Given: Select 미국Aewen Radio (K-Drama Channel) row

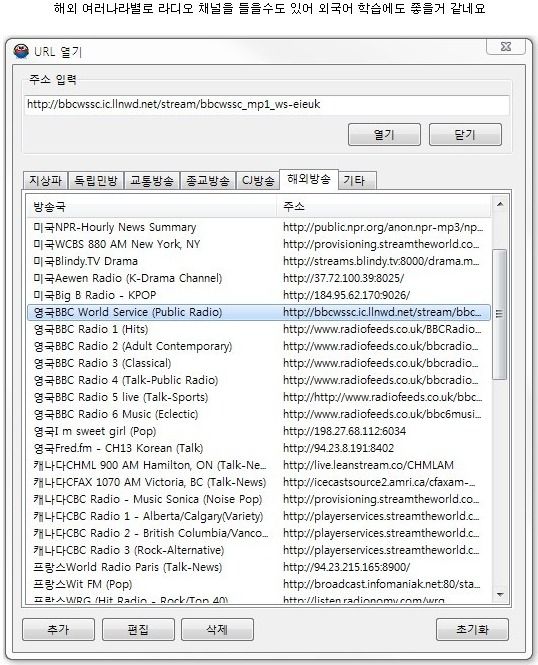Looking at the screenshot, I should coord(259,278).
